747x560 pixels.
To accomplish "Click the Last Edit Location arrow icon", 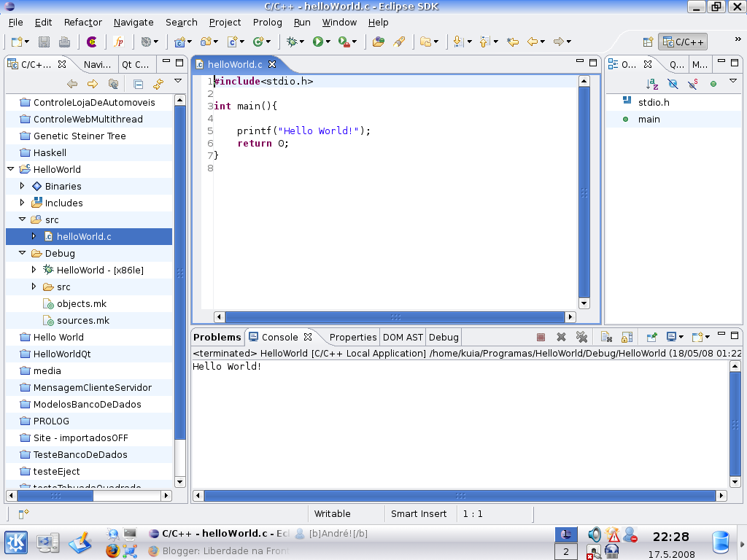I will coord(513,42).
